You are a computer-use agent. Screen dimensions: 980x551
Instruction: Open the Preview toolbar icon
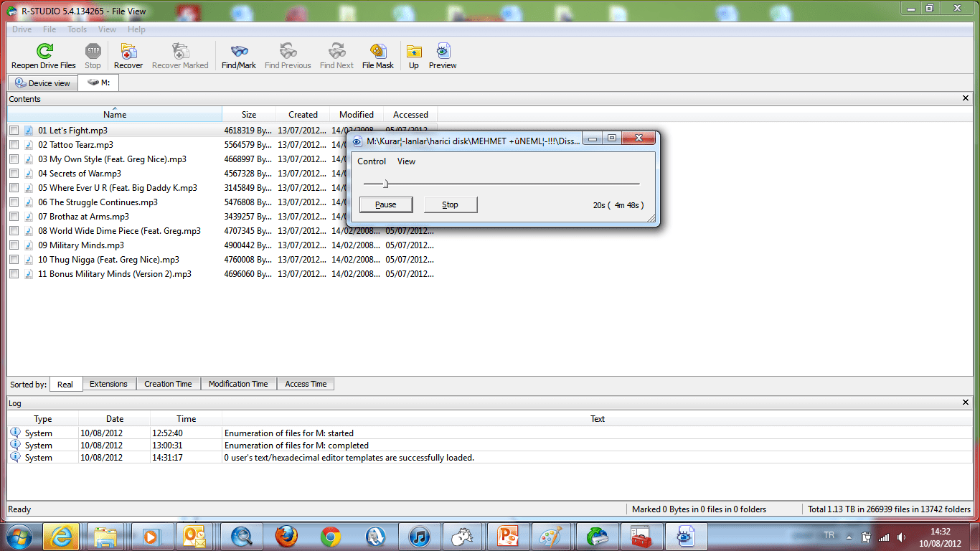[x=442, y=54]
